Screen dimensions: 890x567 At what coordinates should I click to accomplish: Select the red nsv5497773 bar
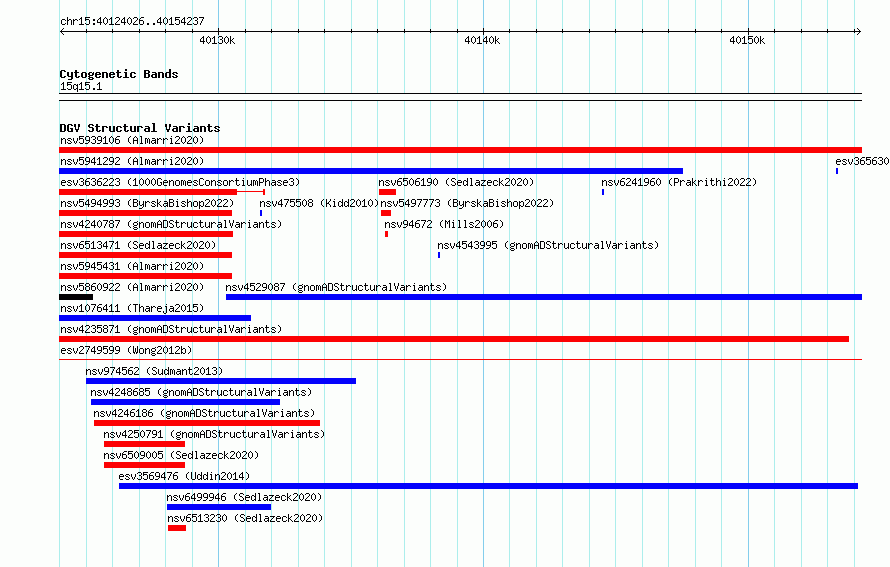tap(386, 213)
